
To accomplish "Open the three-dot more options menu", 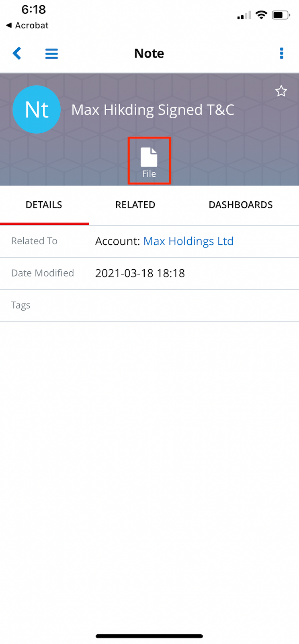I will point(281,53).
